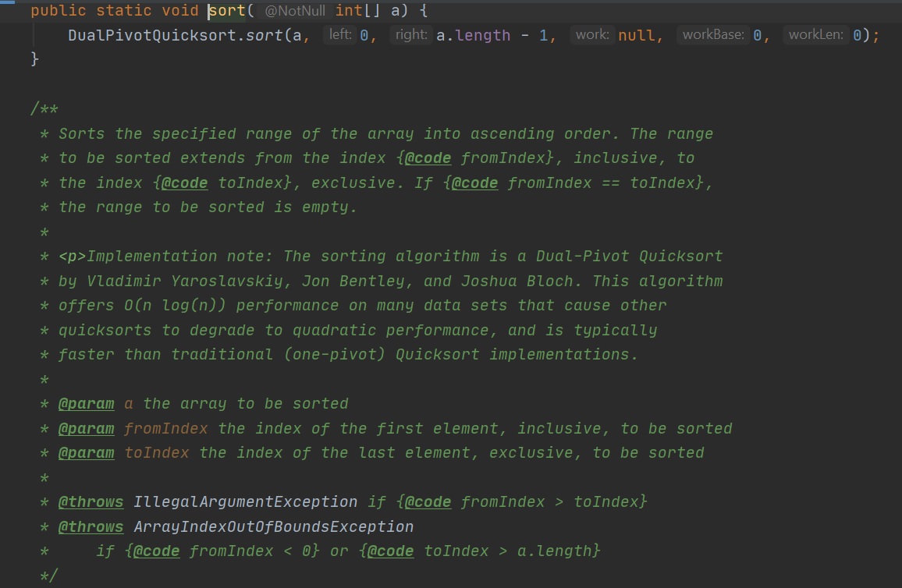902x588 pixels.
Task: Click the @param tag before toIndex
Action: coord(87,452)
